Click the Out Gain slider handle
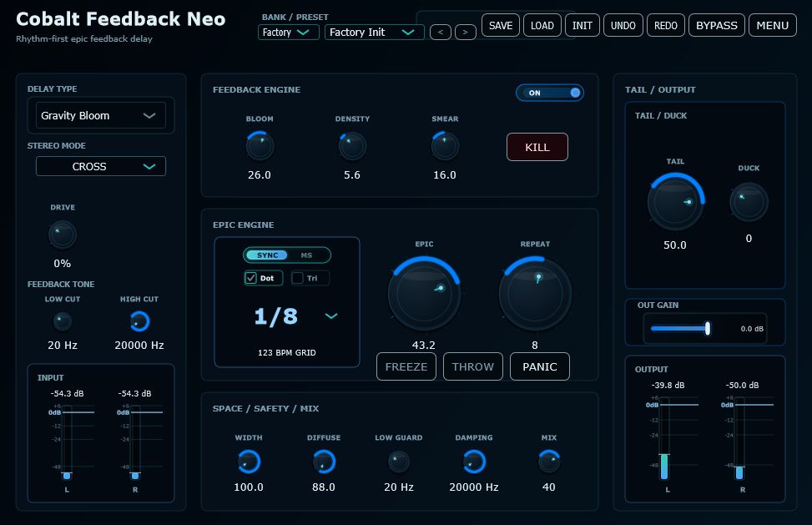The height and width of the screenshot is (525, 812). (x=708, y=328)
